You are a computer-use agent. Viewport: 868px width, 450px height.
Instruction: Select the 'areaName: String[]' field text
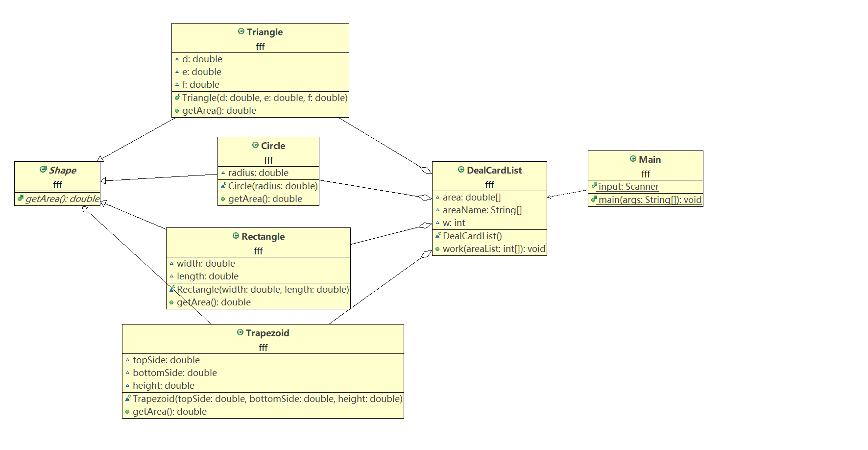coord(482,210)
